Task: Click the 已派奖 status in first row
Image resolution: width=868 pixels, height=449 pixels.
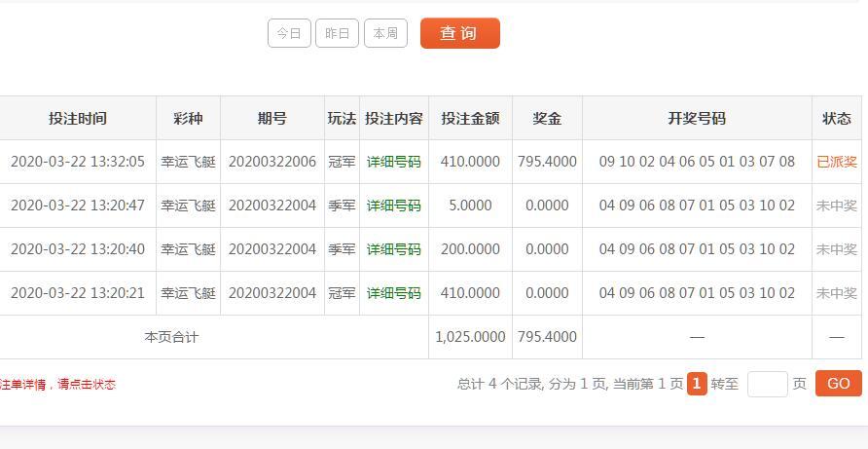Action: click(836, 162)
